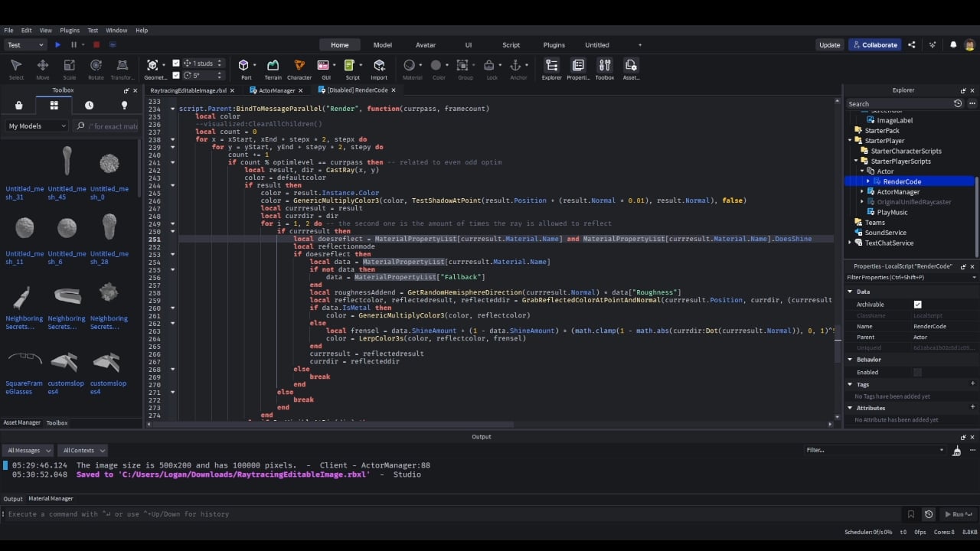The width and height of the screenshot is (980, 551).
Task: Click the Collaborate button
Action: [875, 45]
